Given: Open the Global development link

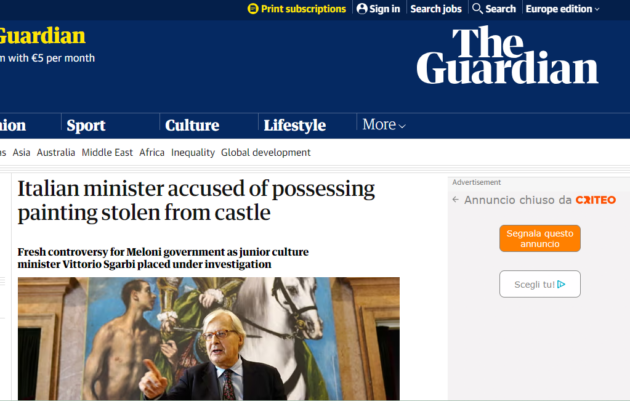Looking at the screenshot, I should [x=266, y=153].
